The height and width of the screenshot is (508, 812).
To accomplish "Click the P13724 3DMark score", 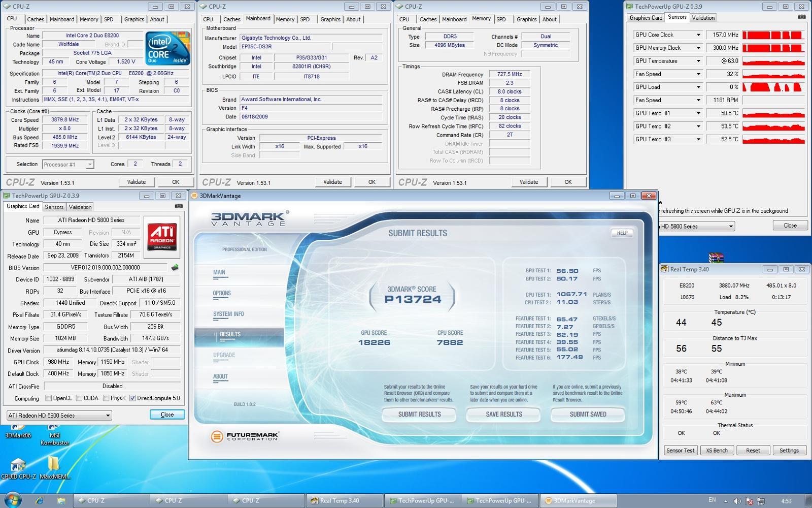I will (413, 299).
